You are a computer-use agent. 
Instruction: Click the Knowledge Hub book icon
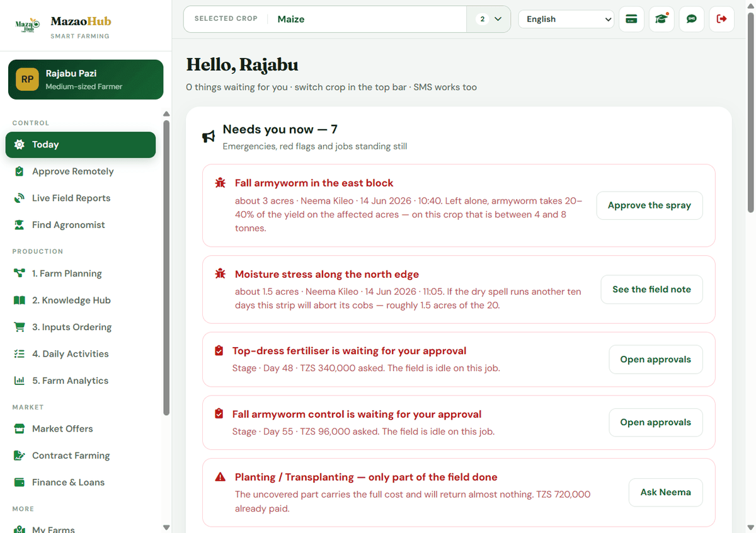tap(20, 301)
